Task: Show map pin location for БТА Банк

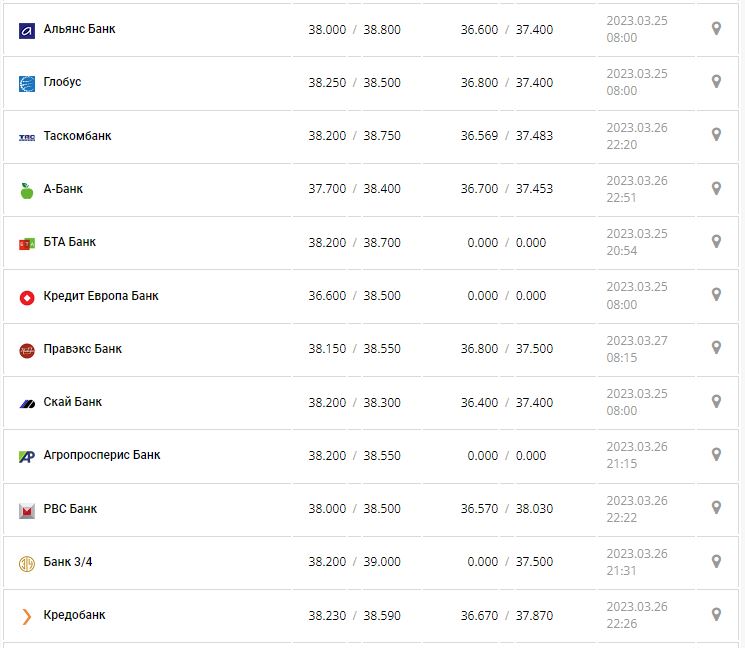Action: 716,241
